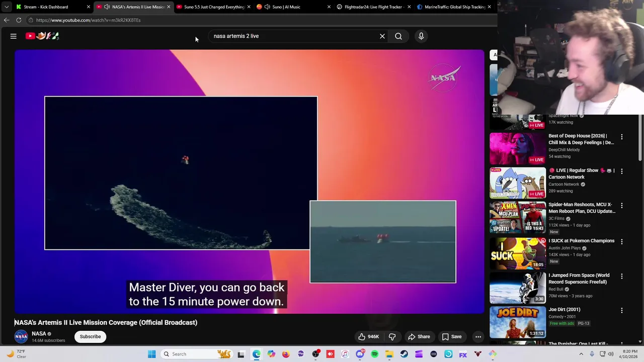
Task: Open options menu for Joe Dirt movie
Action: [x=622, y=311]
